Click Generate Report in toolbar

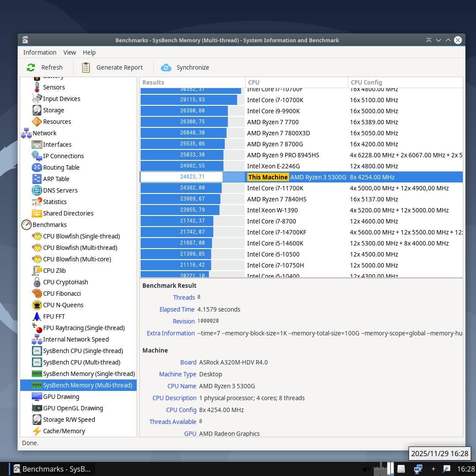(x=112, y=67)
